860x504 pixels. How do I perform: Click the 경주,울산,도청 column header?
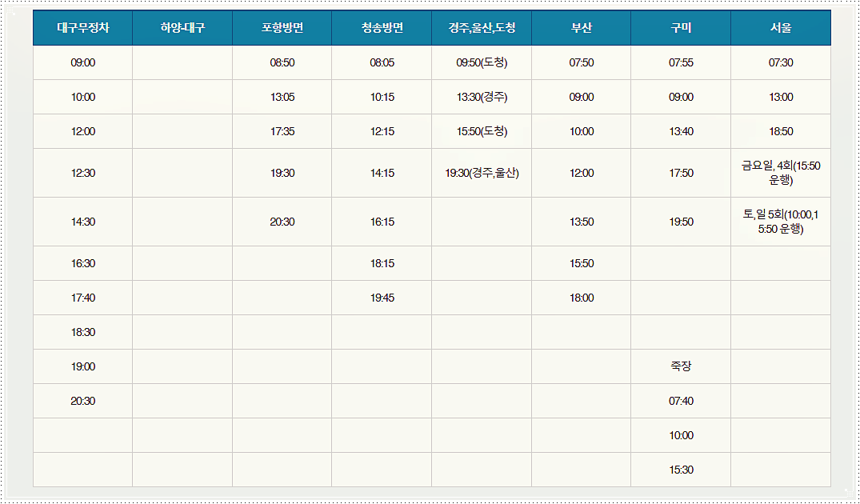click(482, 28)
